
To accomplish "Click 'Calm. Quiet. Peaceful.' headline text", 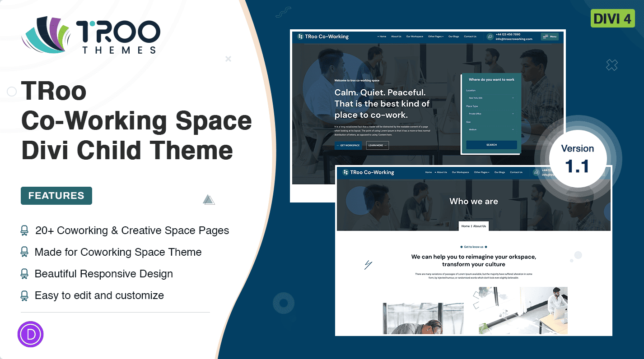I will click(380, 92).
